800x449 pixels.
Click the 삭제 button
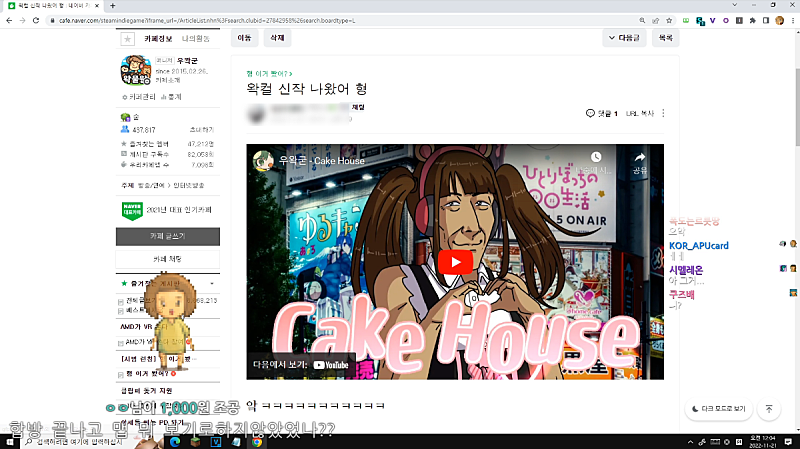click(x=277, y=38)
